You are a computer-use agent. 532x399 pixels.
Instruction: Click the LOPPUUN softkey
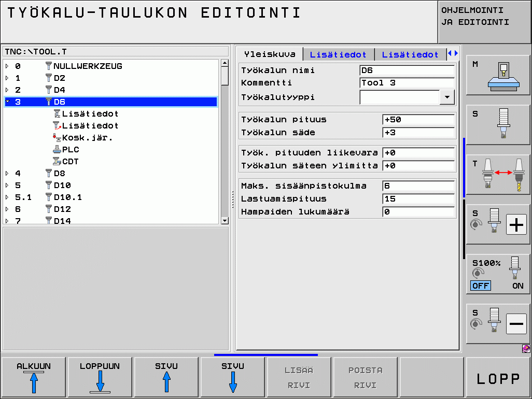point(100,377)
